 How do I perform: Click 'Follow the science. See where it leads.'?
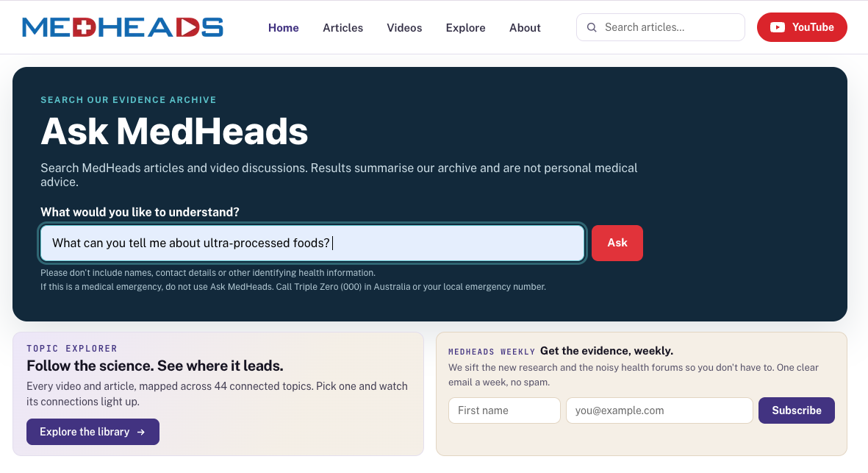(155, 366)
